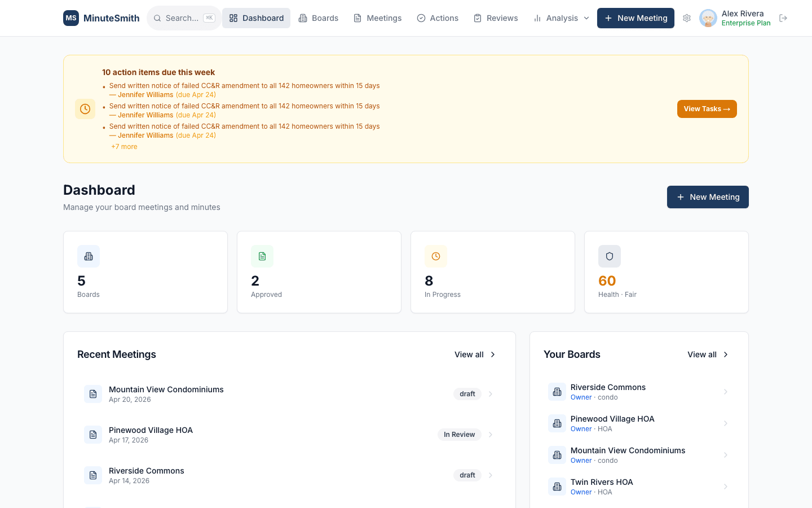Screen dimensions: 812x508
Task: Click the clock icon in the action items banner
Action: pos(85,108)
